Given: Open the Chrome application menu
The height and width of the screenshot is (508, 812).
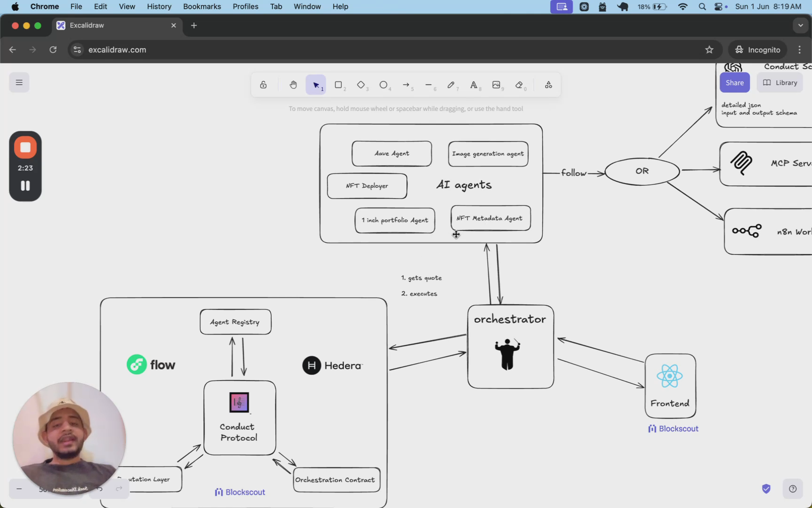Looking at the screenshot, I should coord(45,7).
